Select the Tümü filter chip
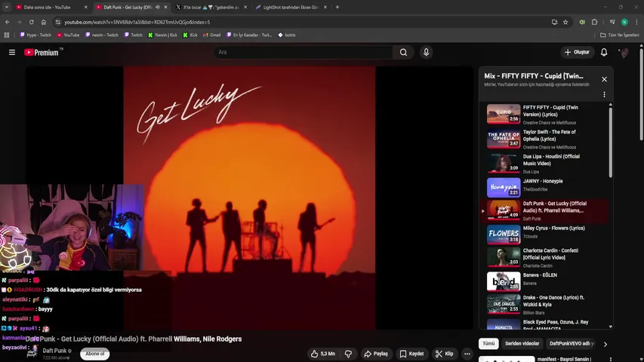644x362 pixels. [x=488, y=344]
